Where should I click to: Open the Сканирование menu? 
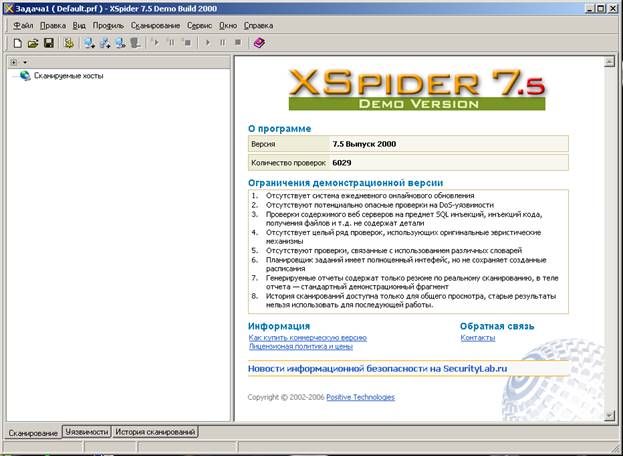[x=155, y=25]
